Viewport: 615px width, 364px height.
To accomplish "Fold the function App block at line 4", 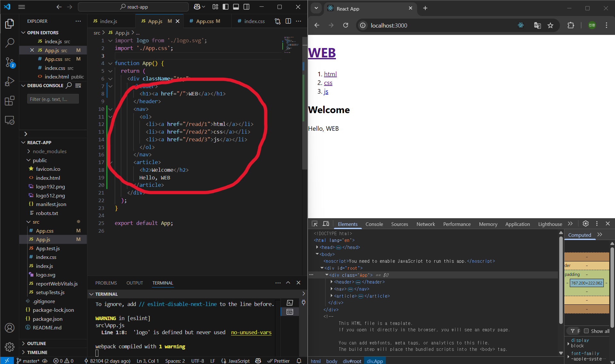I will pos(110,63).
